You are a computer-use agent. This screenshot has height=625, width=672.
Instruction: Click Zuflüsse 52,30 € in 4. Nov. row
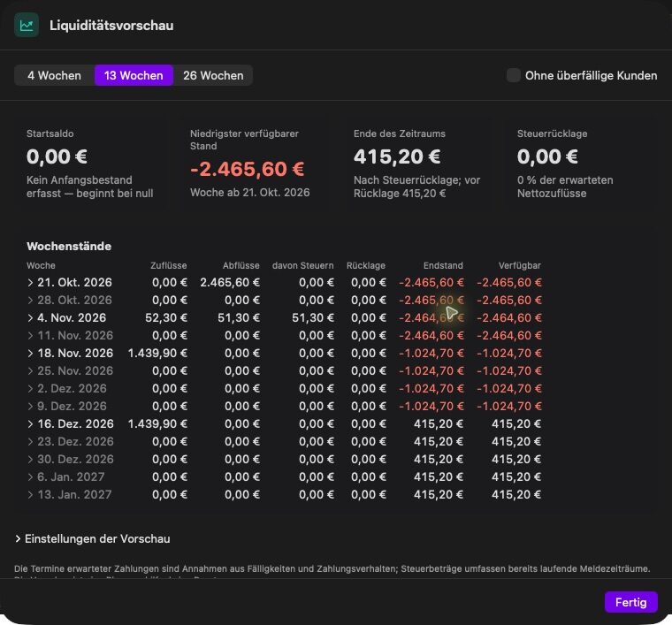(x=166, y=318)
